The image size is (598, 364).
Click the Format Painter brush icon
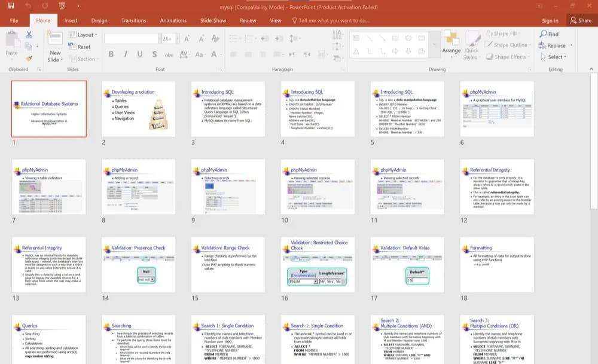coord(29,59)
